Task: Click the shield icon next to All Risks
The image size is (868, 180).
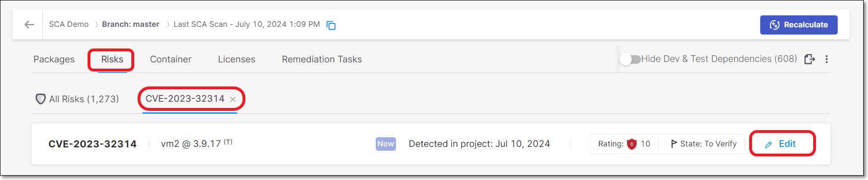Action: tap(41, 99)
